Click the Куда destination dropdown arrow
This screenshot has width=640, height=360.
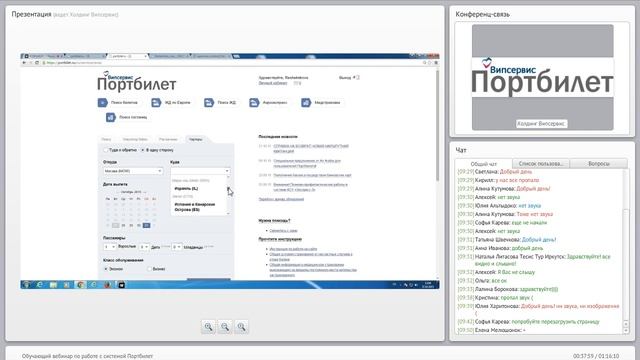point(227,171)
